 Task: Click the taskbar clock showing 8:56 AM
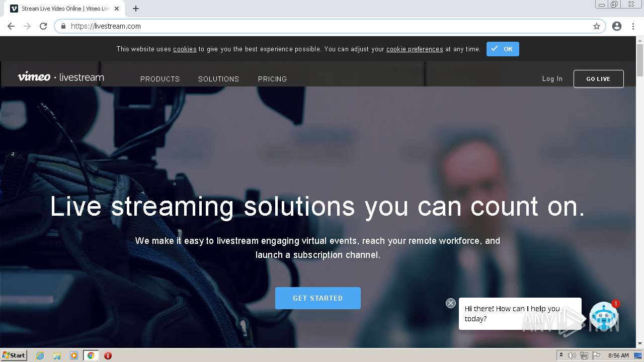[x=618, y=355]
